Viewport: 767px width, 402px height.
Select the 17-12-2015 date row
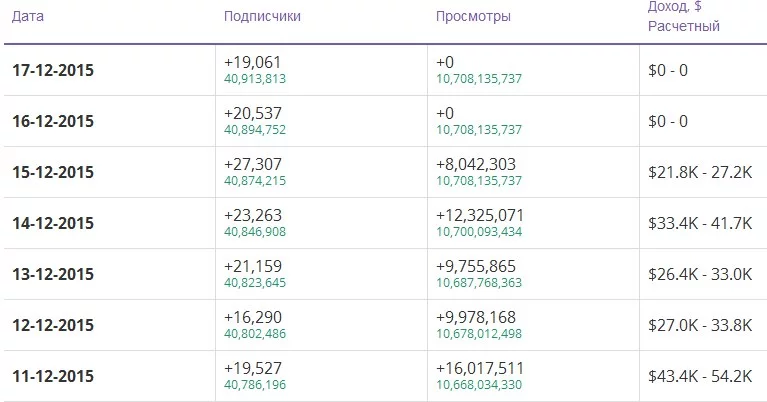(x=53, y=70)
